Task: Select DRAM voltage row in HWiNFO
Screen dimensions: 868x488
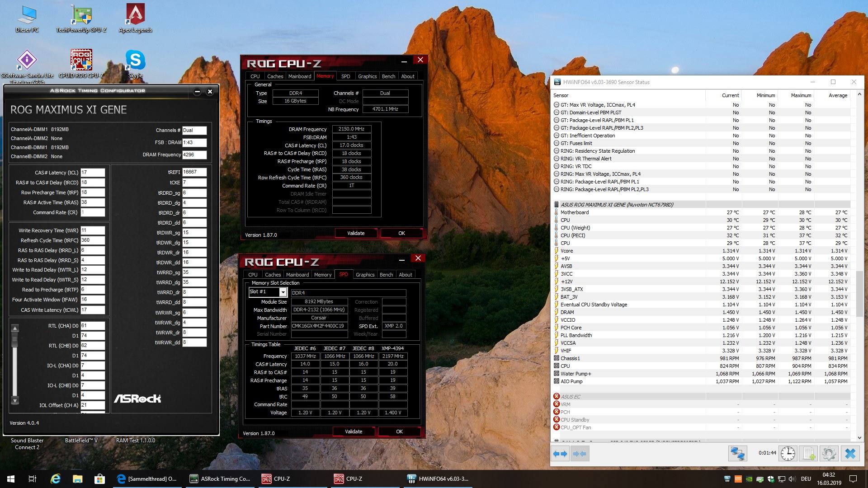Action: coord(701,312)
